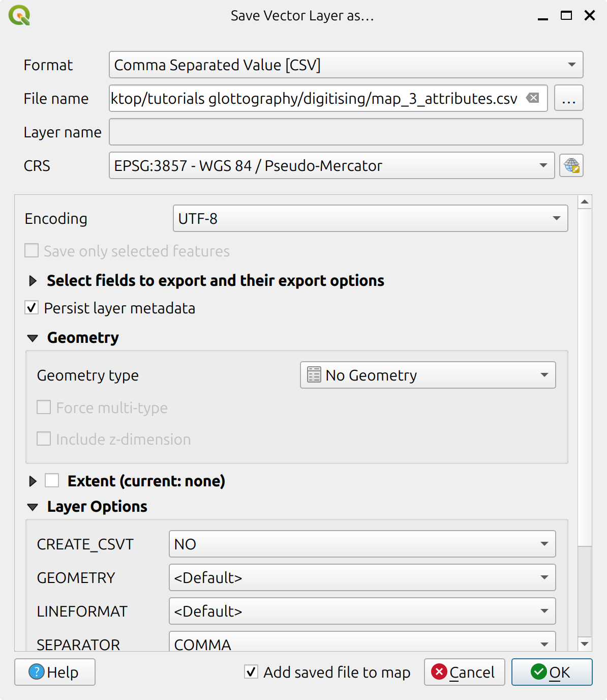This screenshot has height=700, width=607.
Task: Click the No Geometry icon
Action: coord(314,375)
